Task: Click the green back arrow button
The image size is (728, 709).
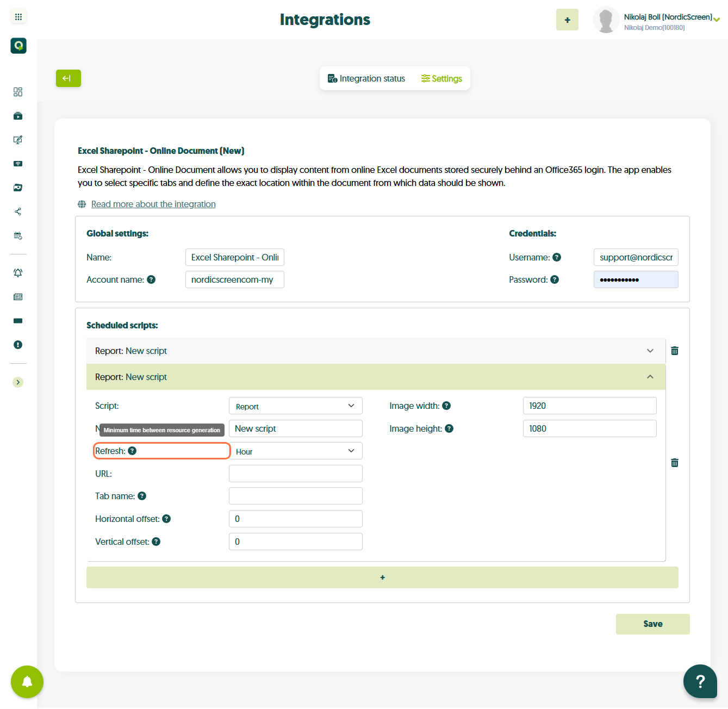Action: (69, 78)
